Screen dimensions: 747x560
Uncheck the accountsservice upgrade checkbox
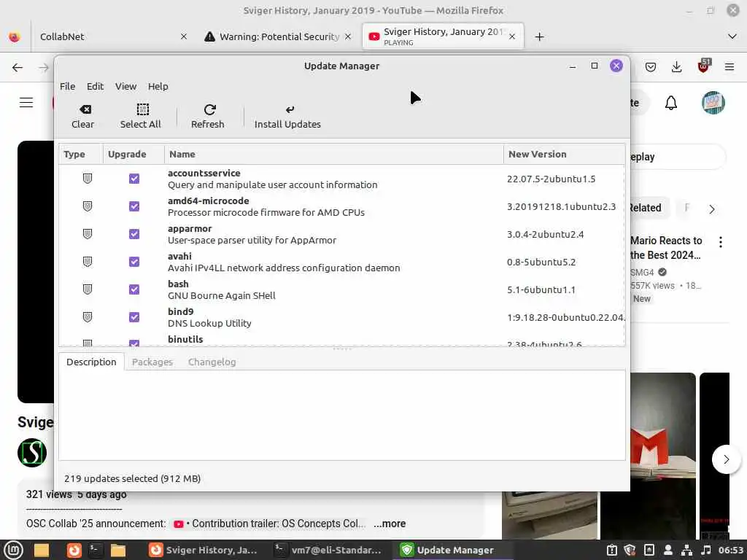134,179
